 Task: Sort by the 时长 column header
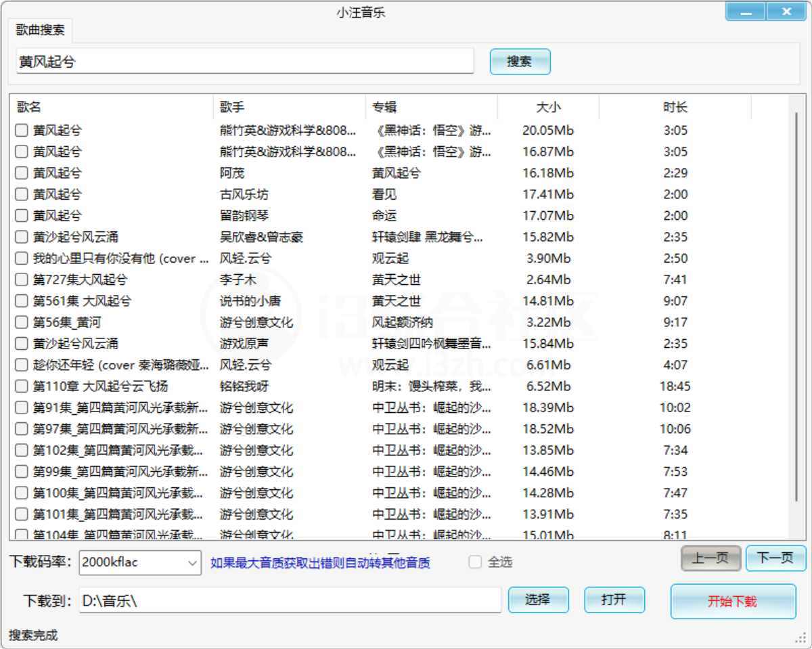(675, 107)
